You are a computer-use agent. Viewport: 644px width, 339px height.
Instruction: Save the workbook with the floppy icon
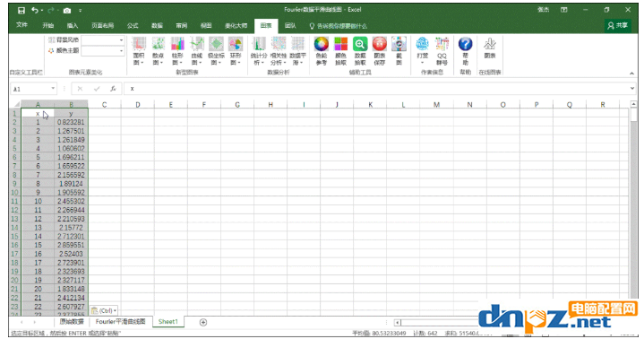click(x=21, y=10)
